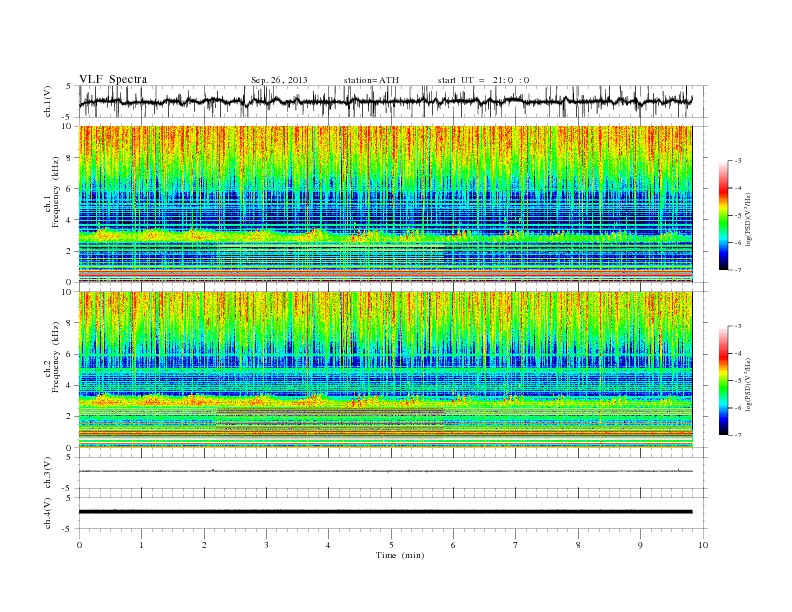Click the thick black ch.4 voltage trace

pos(386,512)
